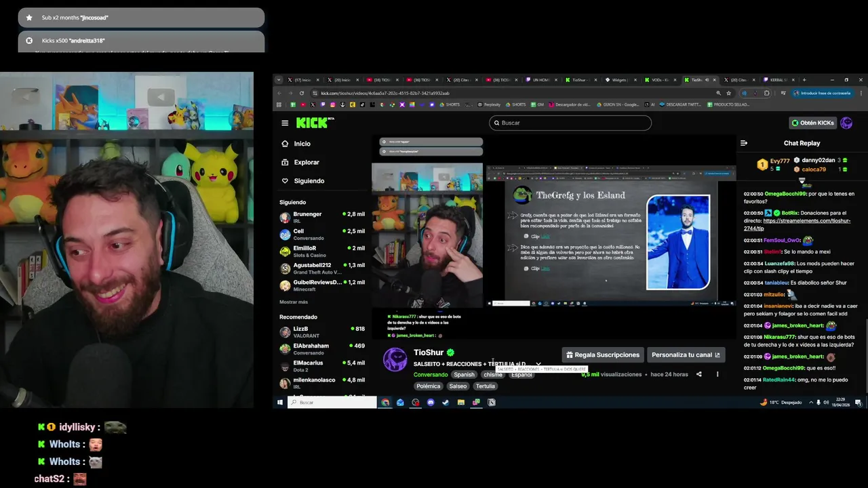The image size is (868, 488).
Task: Collapse the Chat Replay panel icon
Action: point(744,143)
